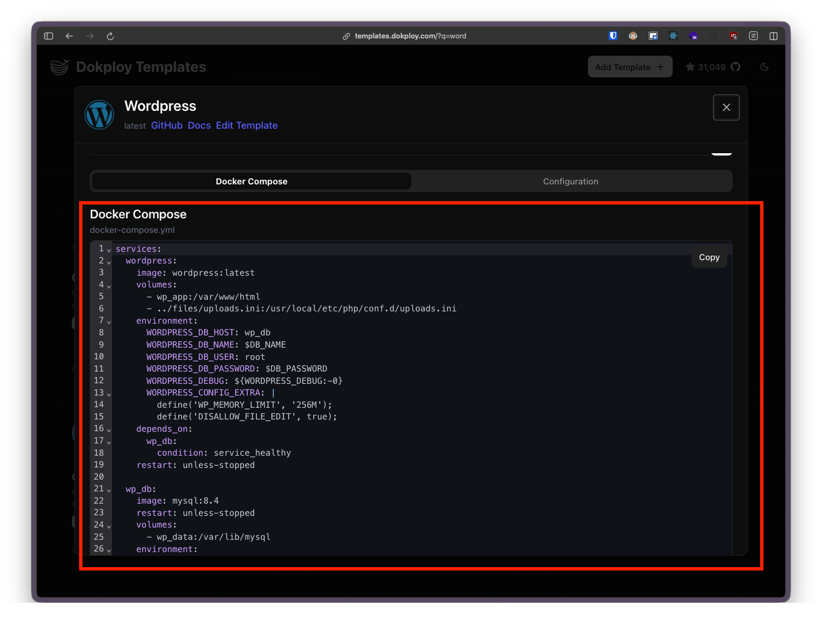822x644 pixels.
Task: Close the Wordpress template dialog
Action: [726, 108]
